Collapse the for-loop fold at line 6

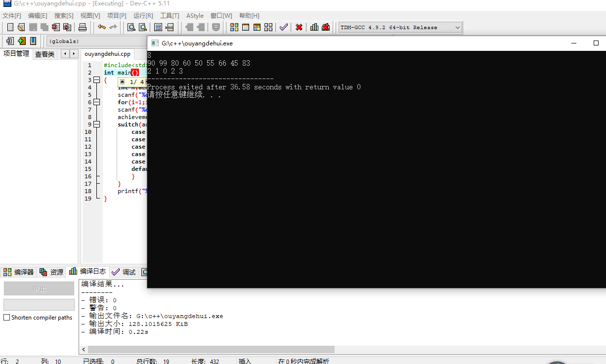point(96,102)
